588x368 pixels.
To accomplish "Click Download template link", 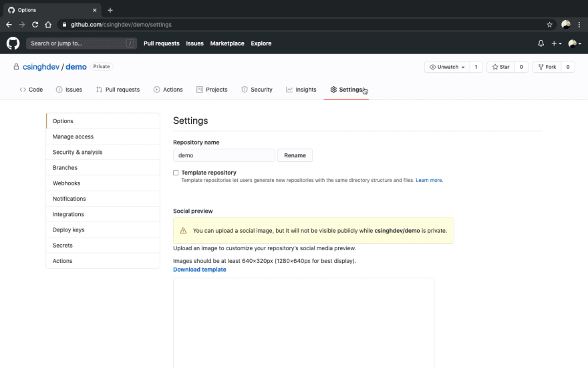I will coord(200,270).
